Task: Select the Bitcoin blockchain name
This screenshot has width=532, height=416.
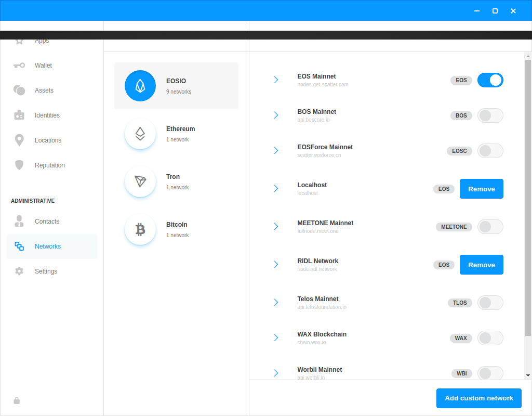Action: tap(177, 225)
